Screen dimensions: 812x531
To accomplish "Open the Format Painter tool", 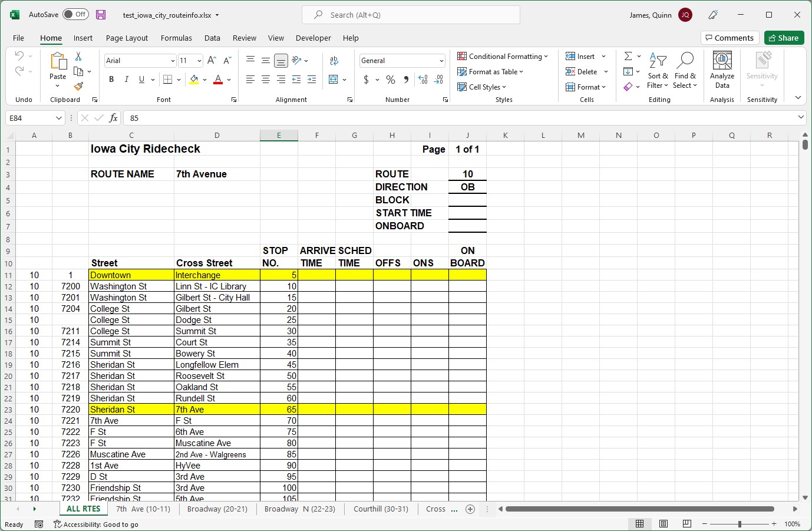I will click(77, 86).
